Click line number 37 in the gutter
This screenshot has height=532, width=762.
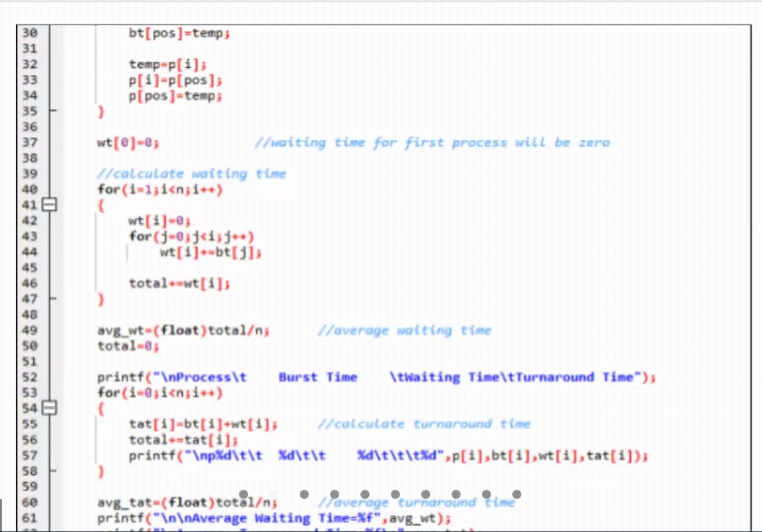pos(30,142)
